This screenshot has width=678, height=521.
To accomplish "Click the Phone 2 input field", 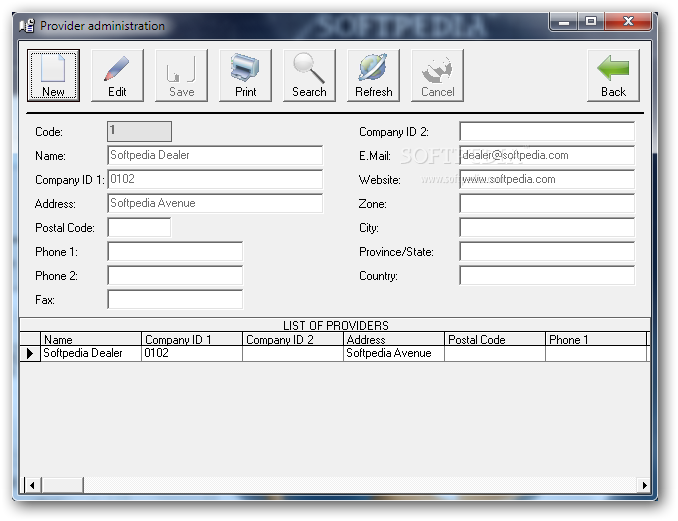I will pyautogui.click(x=175, y=275).
